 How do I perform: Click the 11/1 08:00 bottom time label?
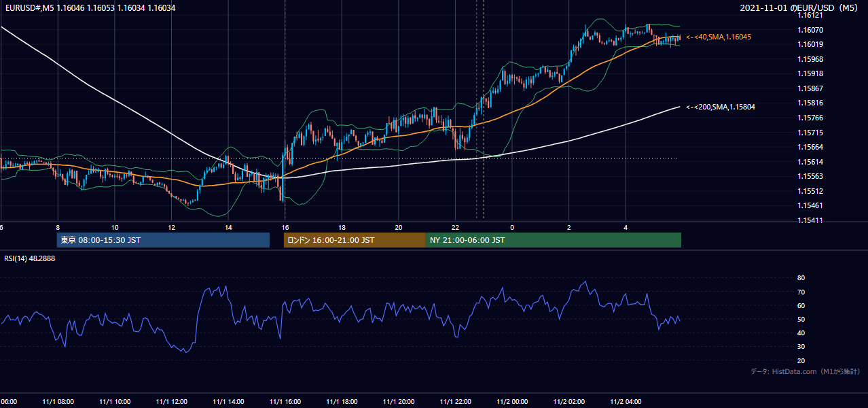pos(58,402)
